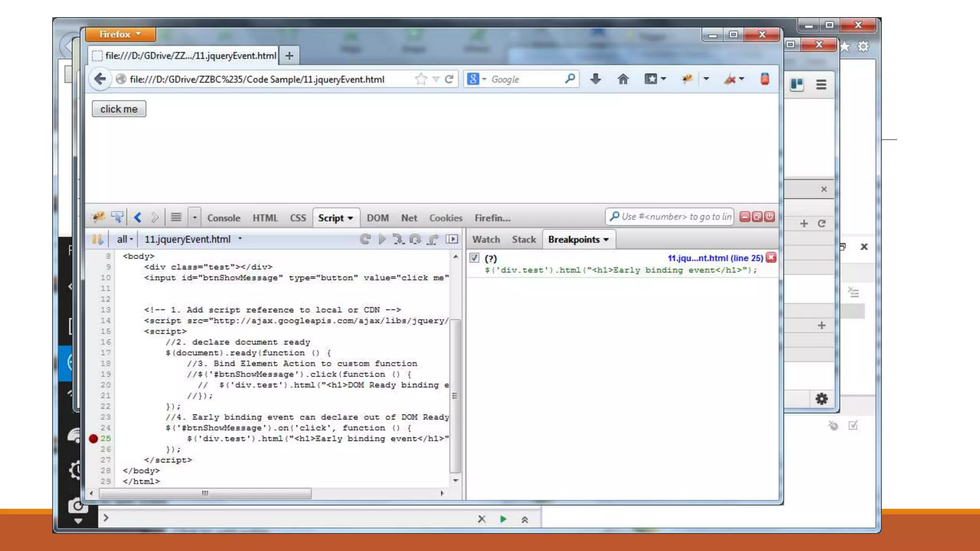Select the 11.jqueryEvent.html browser tab
The width and height of the screenshot is (980, 551).
pyautogui.click(x=184, y=55)
